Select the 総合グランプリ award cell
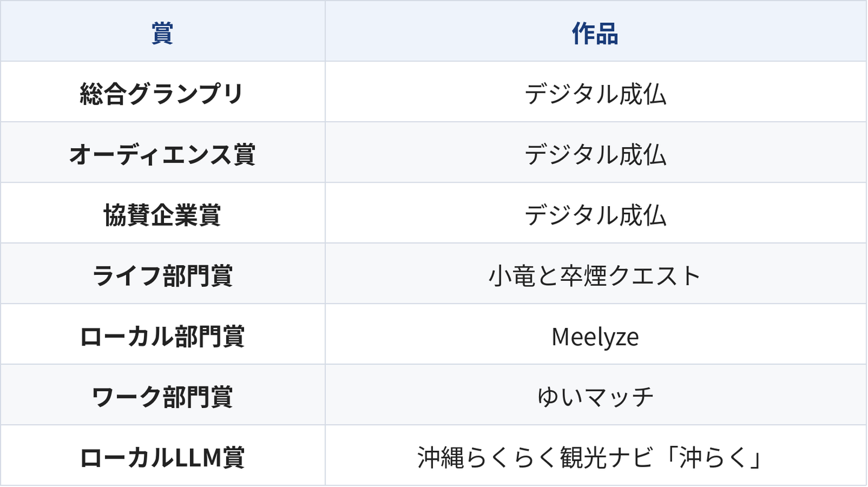868x487 pixels. [163, 92]
